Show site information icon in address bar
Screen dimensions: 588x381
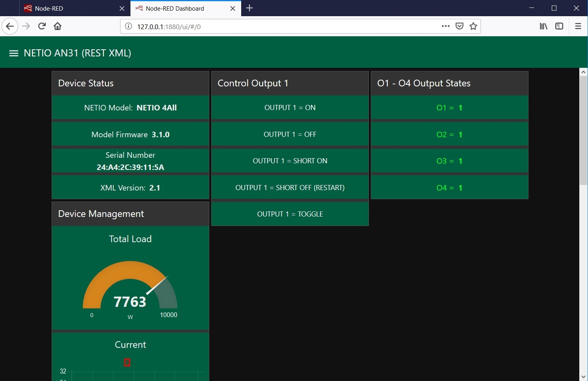tap(128, 26)
